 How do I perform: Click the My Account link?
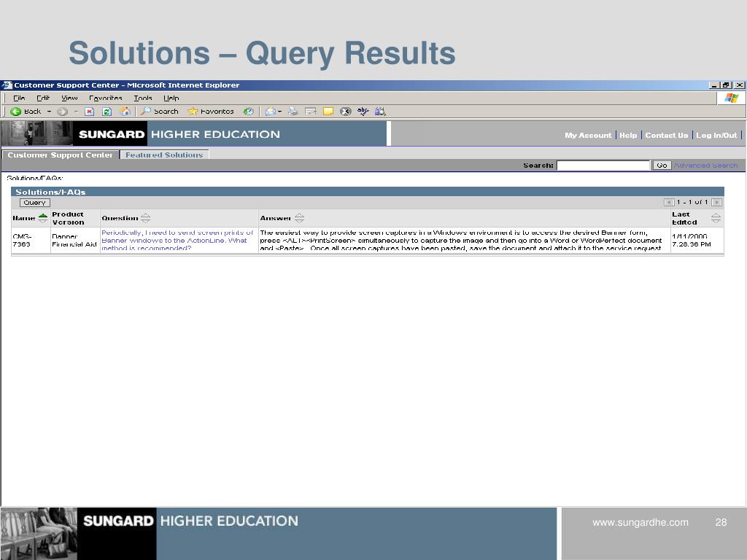click(x=588, y=135)
